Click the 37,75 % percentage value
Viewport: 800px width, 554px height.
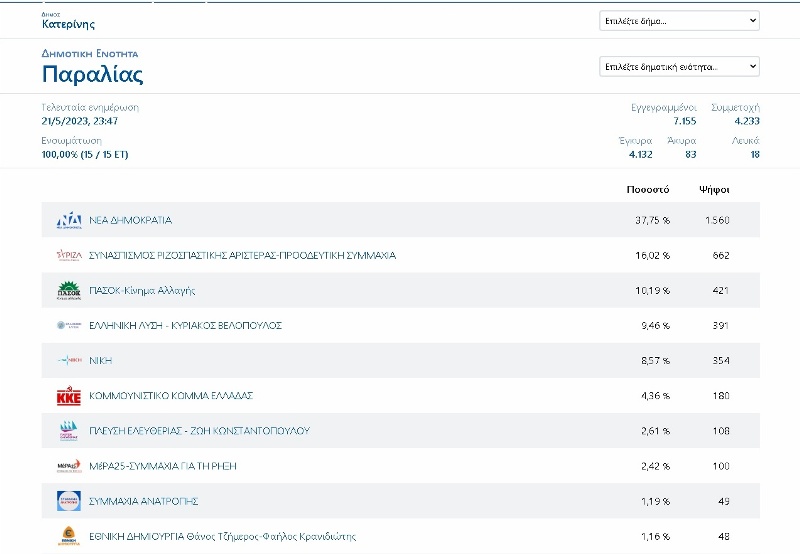click(653, 220)
